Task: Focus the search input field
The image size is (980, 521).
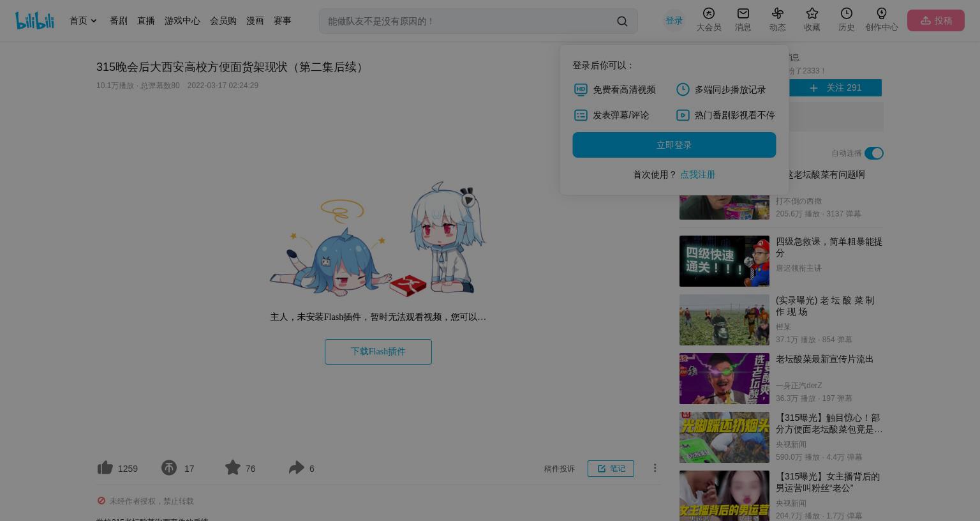Action: (x=469, y=21)
